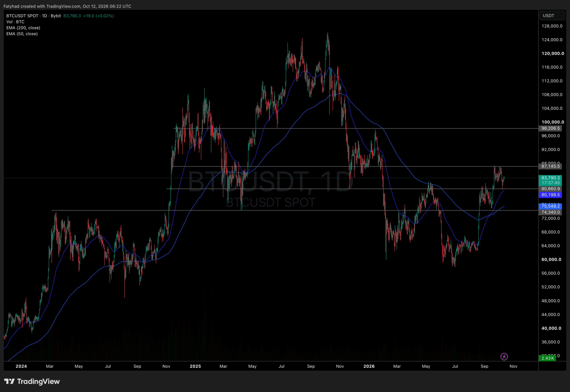Viewport: 570px width, 392px height.
Task: Click the 40,000.0 price axis label
Action: click(551, 328)
